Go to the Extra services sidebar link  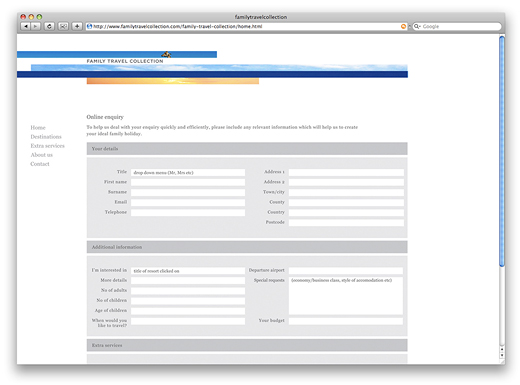[x=47, y=146]
